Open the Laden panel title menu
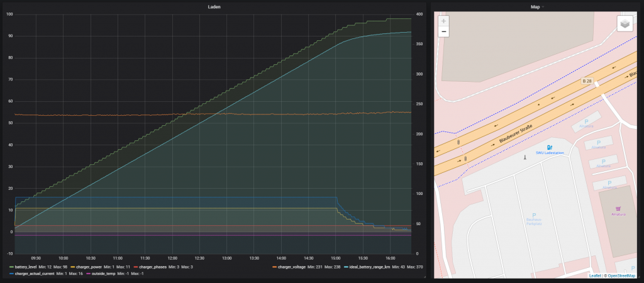 pyautogui.click(x=214, y=7)
